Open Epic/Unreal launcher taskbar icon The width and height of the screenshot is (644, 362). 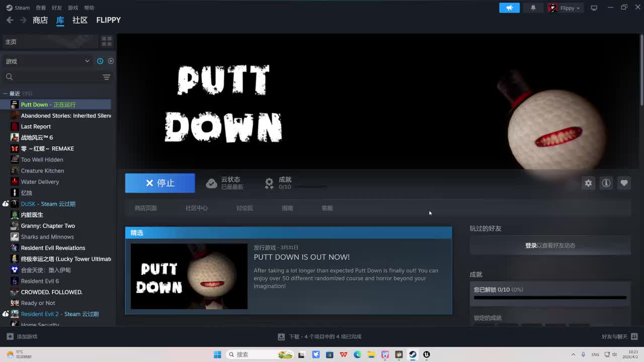click(427, 354)
